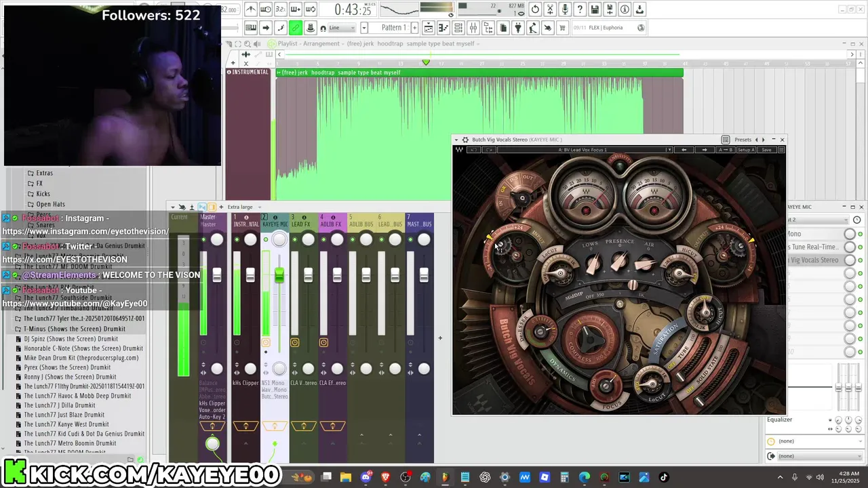Image resolution: width=868 pixels, height=488 pixels.
Task: Mute the INSTRUMENTAL mixer track via its green light
Action: coord(236,240)
